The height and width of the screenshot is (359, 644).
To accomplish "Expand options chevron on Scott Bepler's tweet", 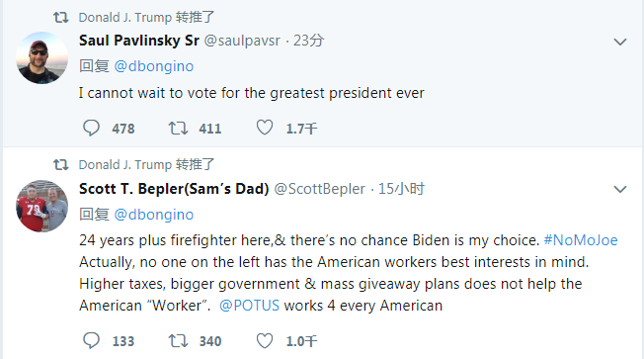I will [619, 189].
